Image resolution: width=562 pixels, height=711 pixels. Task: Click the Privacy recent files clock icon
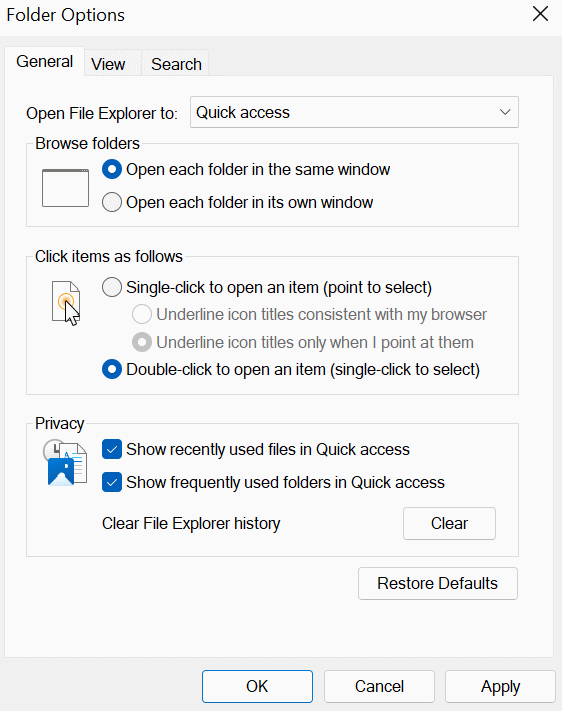coord(65,462)
